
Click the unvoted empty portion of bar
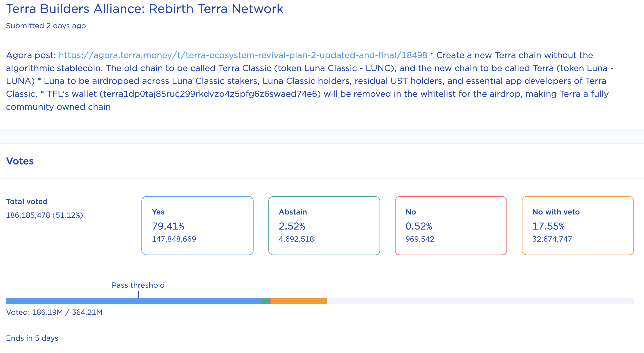(x=480, y=301)
